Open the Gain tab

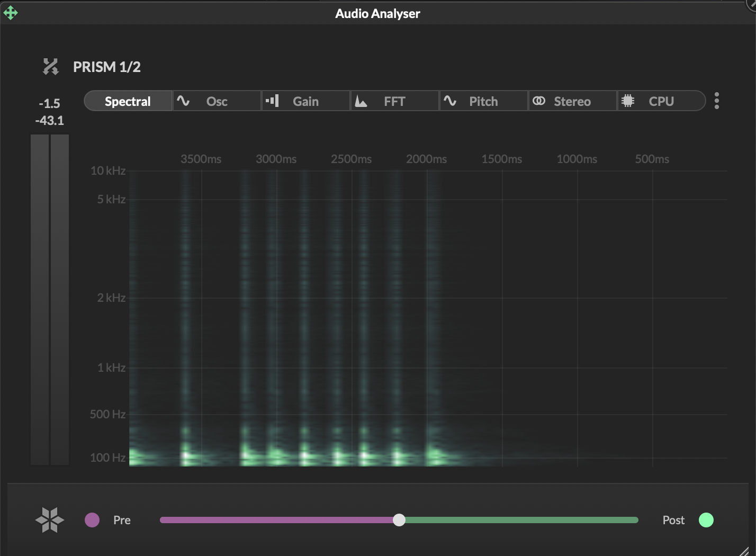(306, 101)
